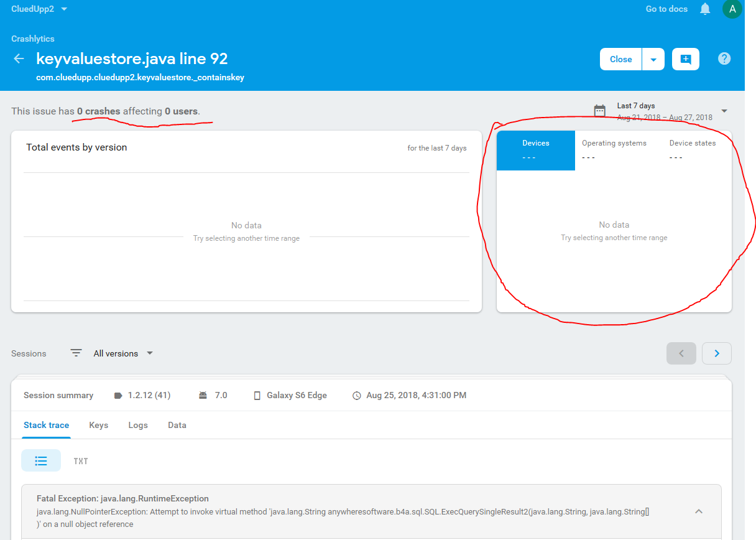Go back using the left arrow icon
Screen dimensions: 756x540
tap(19, 59)
